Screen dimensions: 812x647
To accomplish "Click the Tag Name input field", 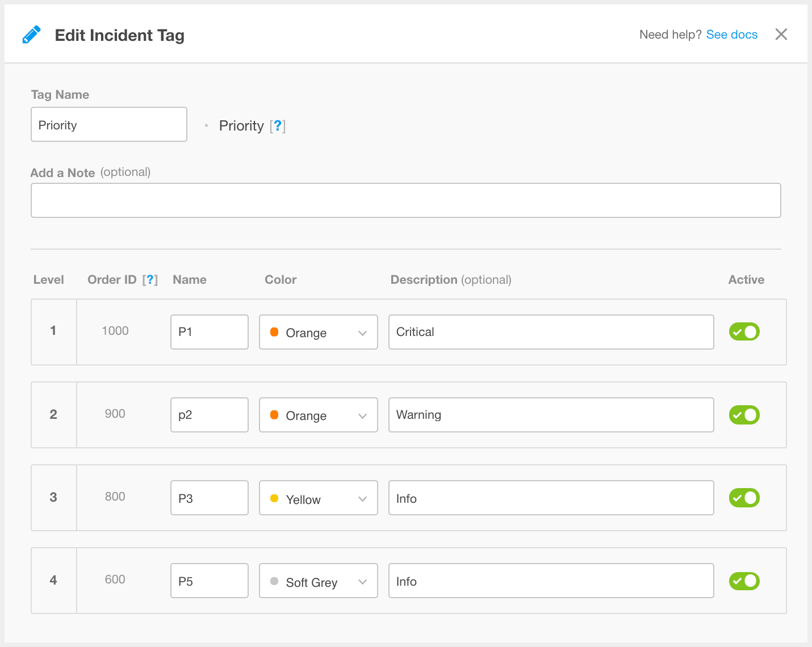I will (x=109, y=124).
